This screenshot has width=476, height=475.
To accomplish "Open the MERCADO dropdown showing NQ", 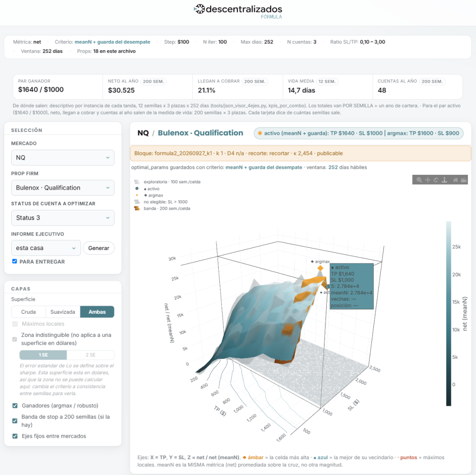I will [x=63, y=158].
